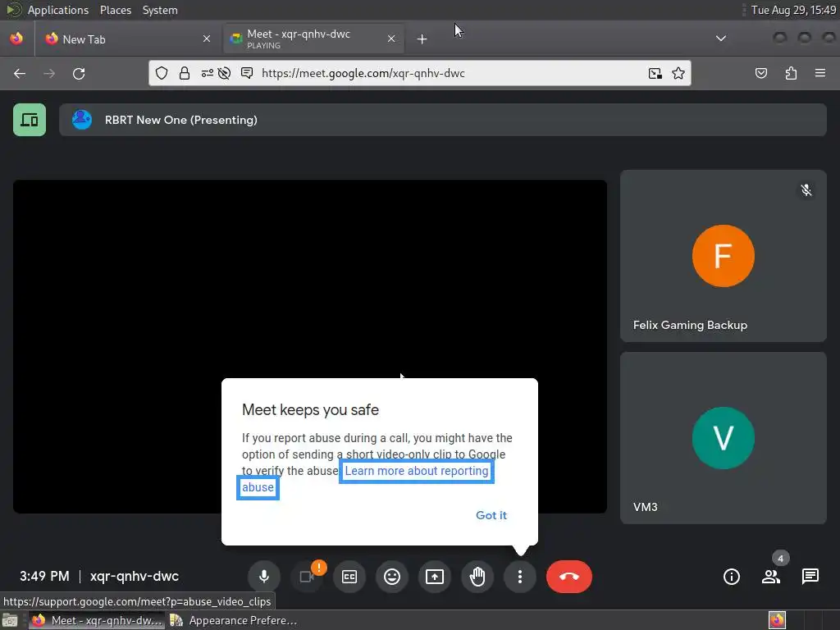The width and height of the screenshot is (840, 630).
Task: Click Got it in the safety popup
Action: point(491,515)
